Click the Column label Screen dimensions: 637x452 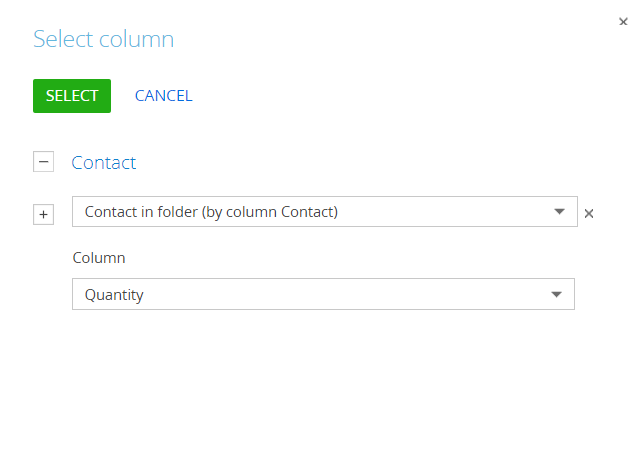(99, 258)
